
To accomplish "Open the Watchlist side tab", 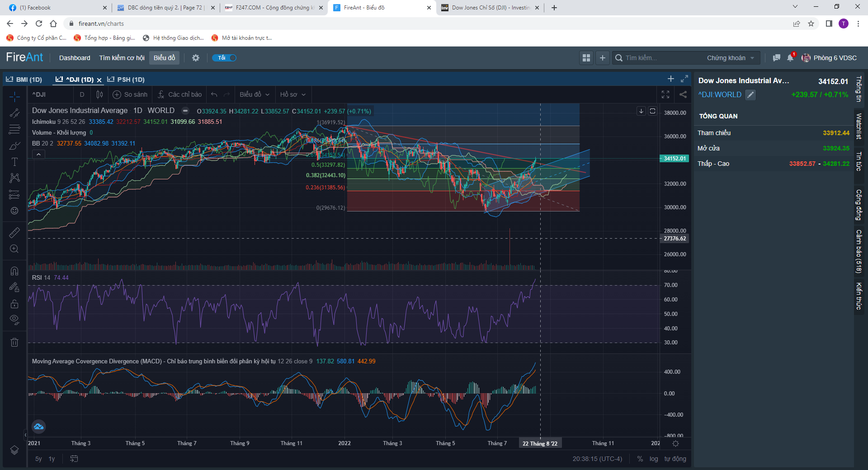I will pos(859,126).
